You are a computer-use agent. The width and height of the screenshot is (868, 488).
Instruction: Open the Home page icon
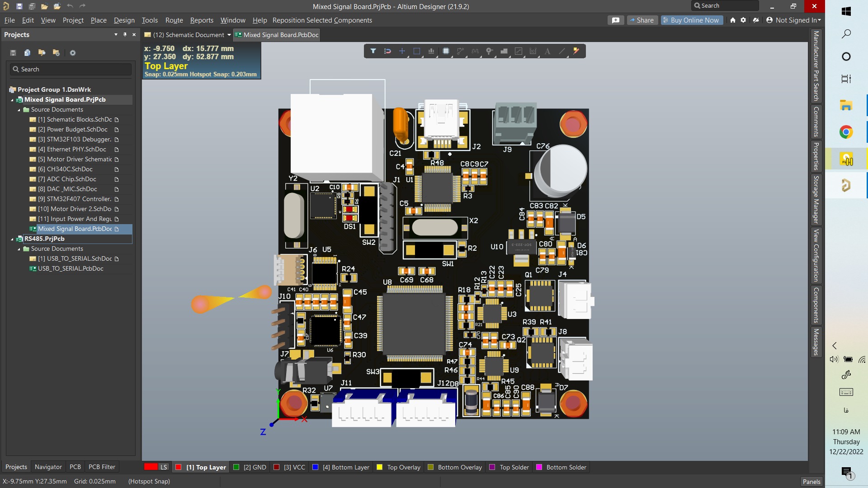(x=733, y=20)
